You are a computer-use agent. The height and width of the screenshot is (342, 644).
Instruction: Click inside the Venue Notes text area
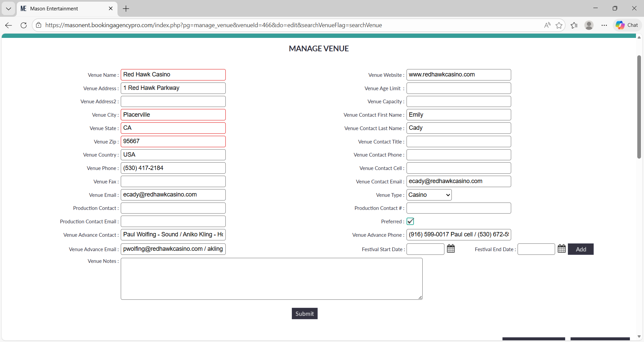[x=272, y=279]
